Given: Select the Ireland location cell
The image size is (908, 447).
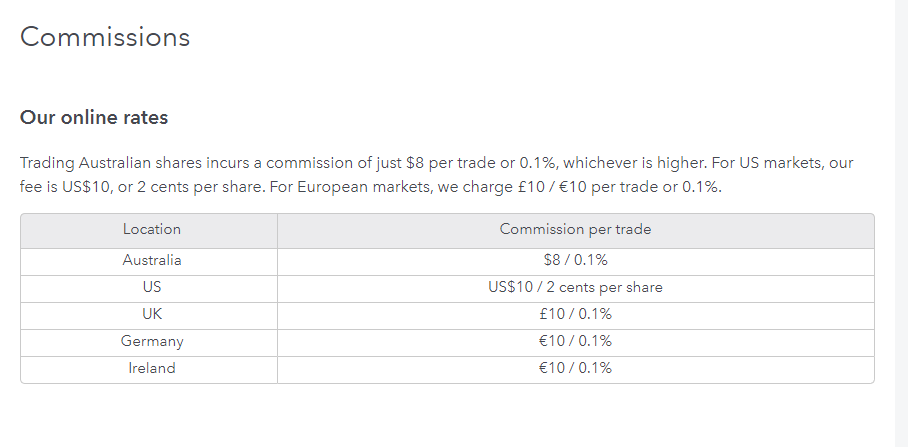Looking at the screenshot, I should pyautogui.click(x=152, y=368).
